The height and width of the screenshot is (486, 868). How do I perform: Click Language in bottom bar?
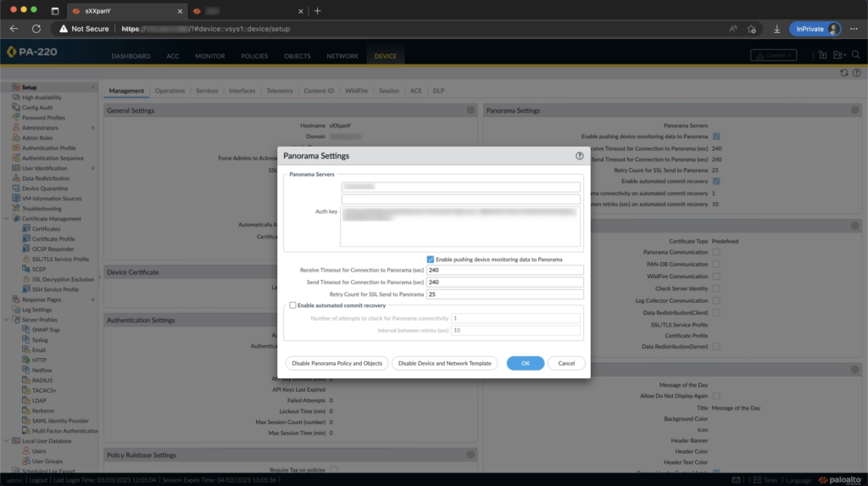pyautogui.click(x=798, y=480)
